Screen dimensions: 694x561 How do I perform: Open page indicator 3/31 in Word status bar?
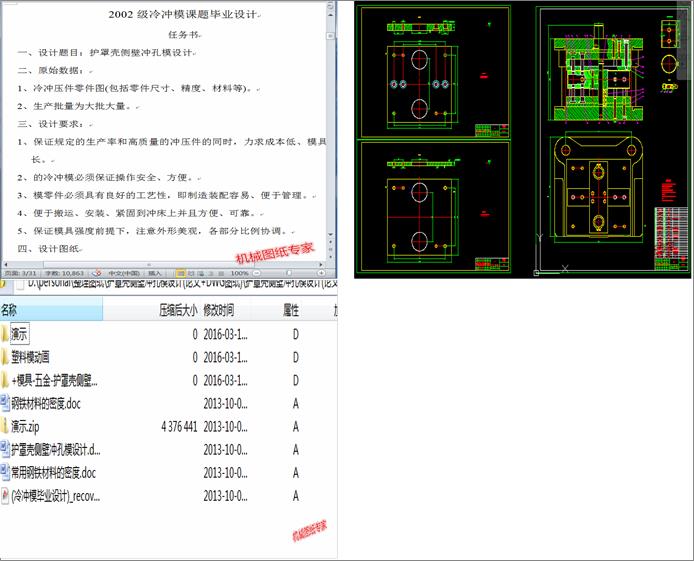point(20,273)
